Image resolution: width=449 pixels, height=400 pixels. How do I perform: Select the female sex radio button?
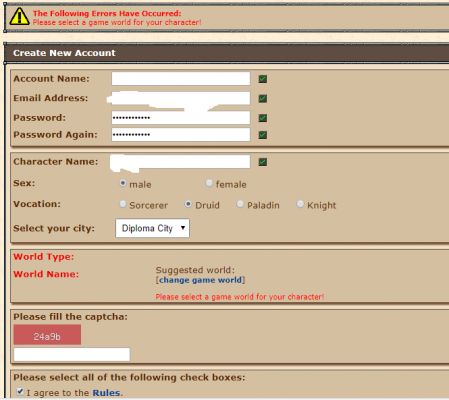pyautogui.click(x=209, y=183)
